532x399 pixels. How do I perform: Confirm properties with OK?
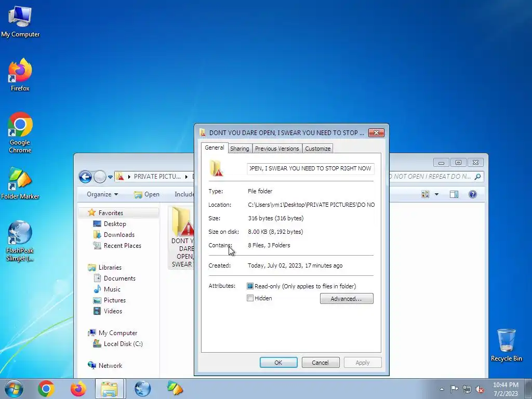tap(278, 362)
